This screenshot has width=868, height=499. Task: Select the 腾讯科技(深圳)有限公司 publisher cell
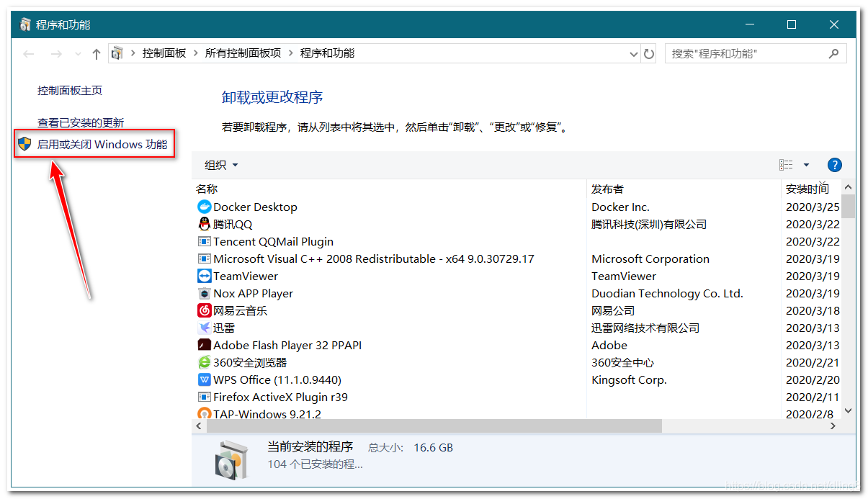click(x=649, y=224)
